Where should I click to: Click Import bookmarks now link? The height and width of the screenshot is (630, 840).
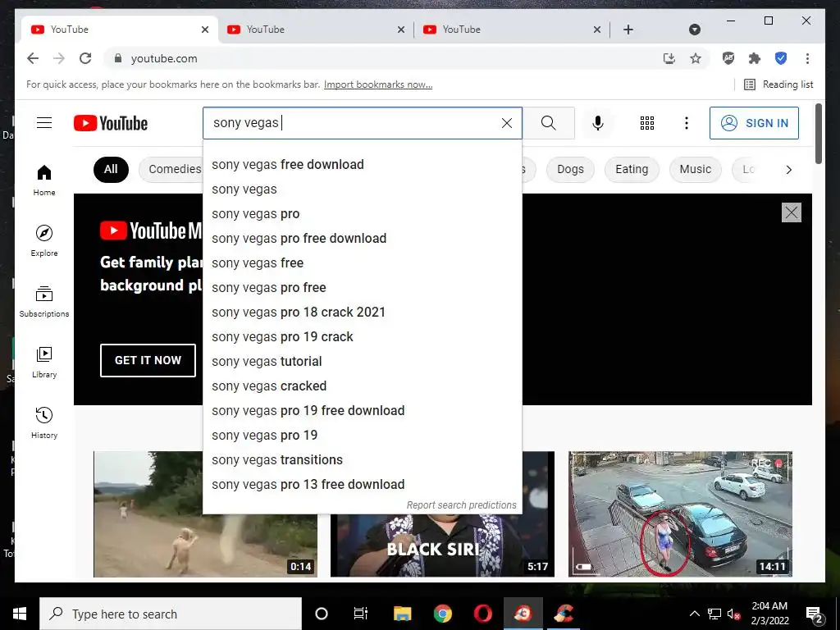(378, 84)
